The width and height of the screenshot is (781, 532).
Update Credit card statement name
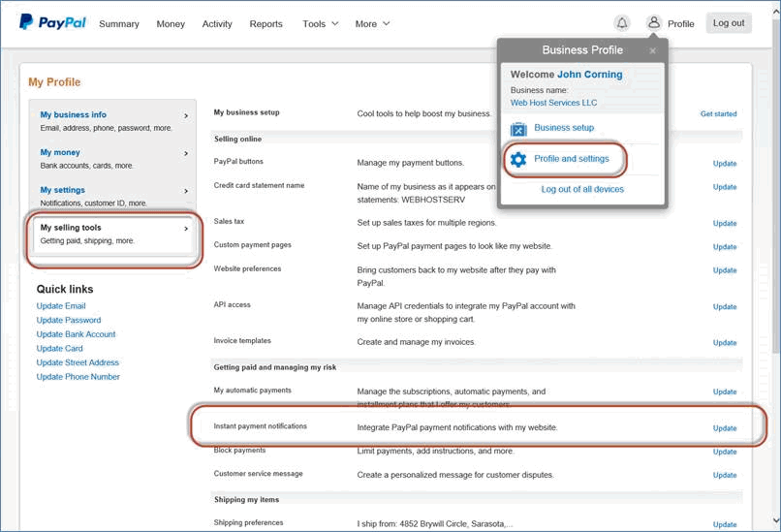coord(725,187)
